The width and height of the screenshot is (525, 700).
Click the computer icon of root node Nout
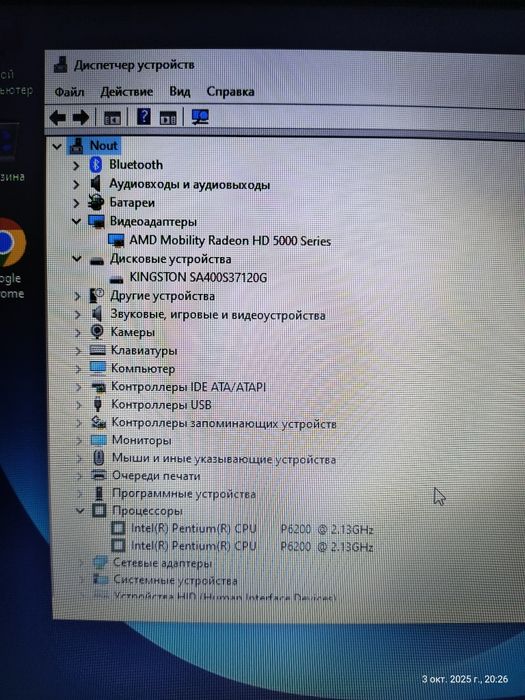pyautogui.click(x=76, y=146)
